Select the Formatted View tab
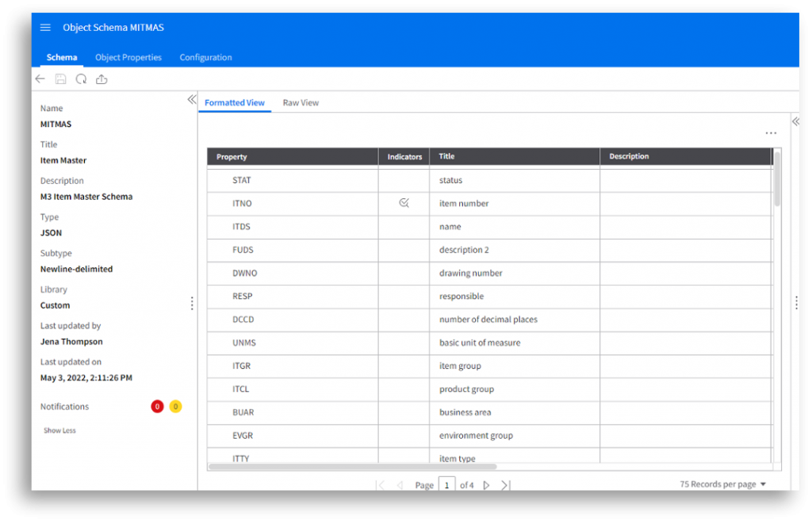Viewport: 812px width, 522px height. coord(235,102)
